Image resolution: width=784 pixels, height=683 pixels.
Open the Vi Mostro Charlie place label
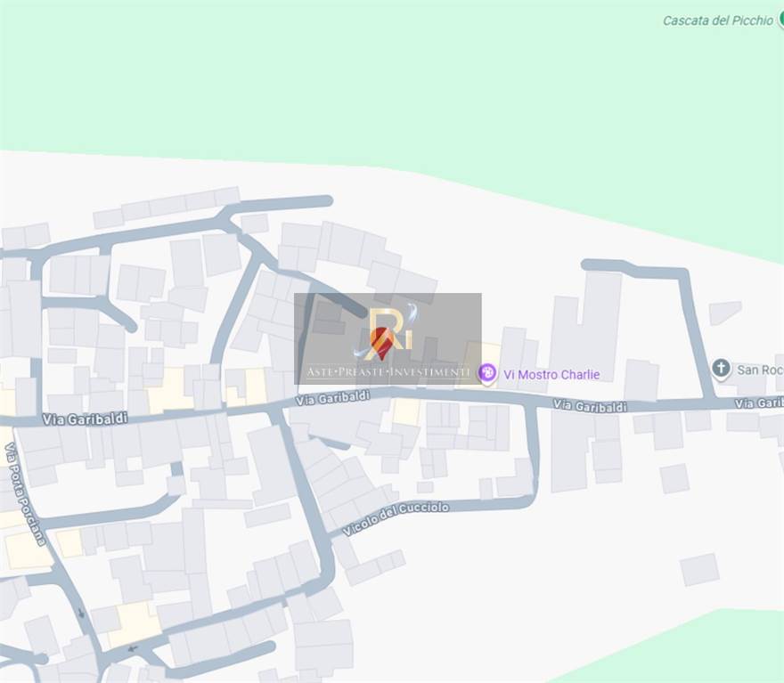pos(551,374)
